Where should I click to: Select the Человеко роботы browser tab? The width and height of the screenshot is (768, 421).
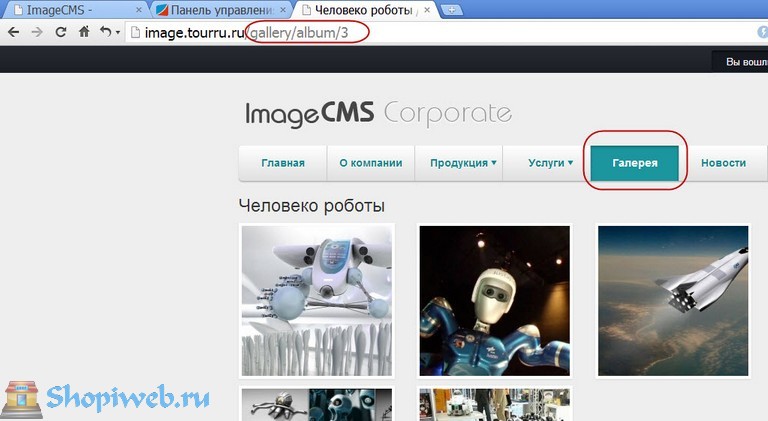tap(366, 10)
